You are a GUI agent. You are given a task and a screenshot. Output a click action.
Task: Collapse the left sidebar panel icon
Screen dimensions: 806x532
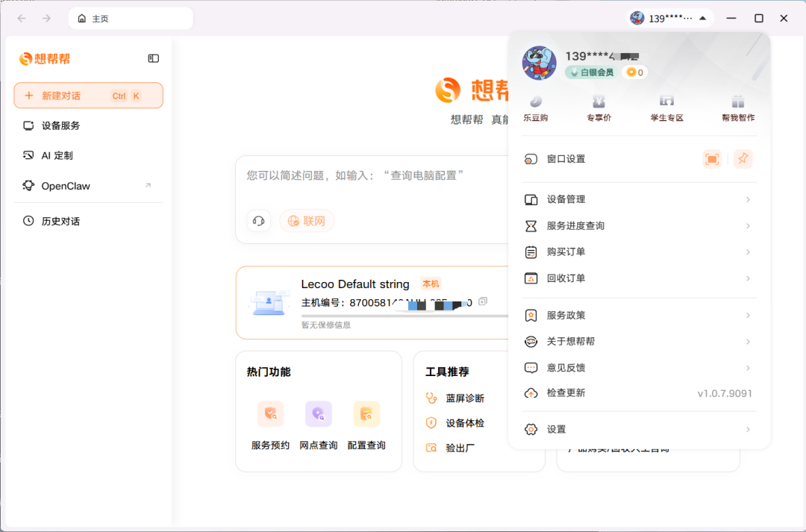click(153, 58)
